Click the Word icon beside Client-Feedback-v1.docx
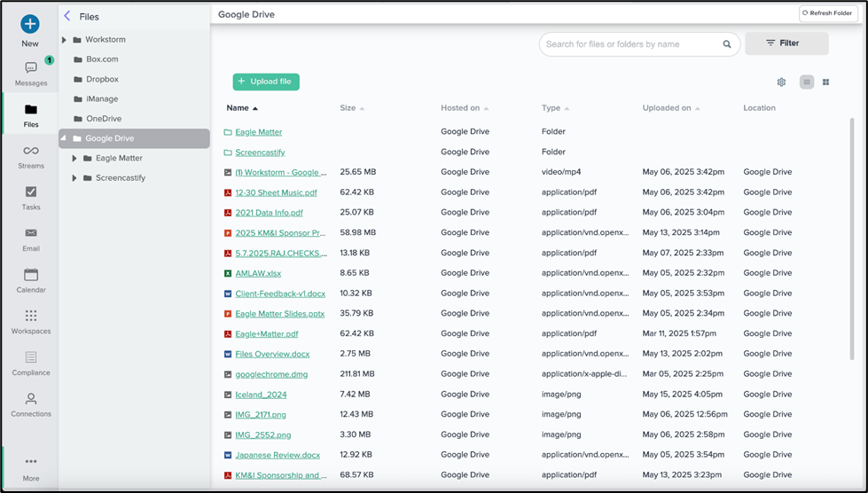This screenshot has width=868, height=493. tap(228, 293)
